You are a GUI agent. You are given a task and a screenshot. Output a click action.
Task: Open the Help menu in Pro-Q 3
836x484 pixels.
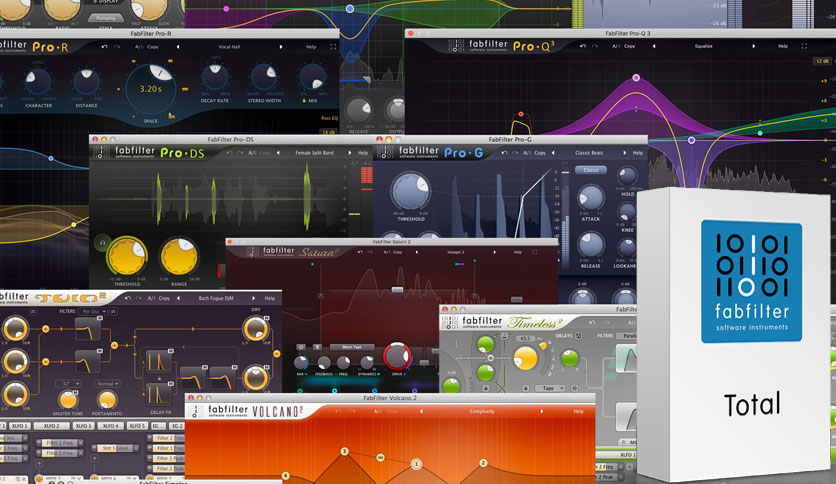click(x=783, y=46)
